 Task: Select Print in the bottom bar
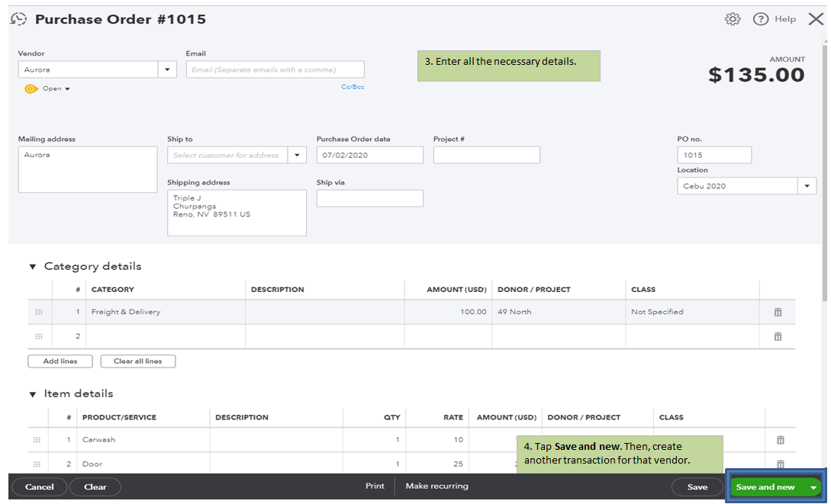point(375,486)
